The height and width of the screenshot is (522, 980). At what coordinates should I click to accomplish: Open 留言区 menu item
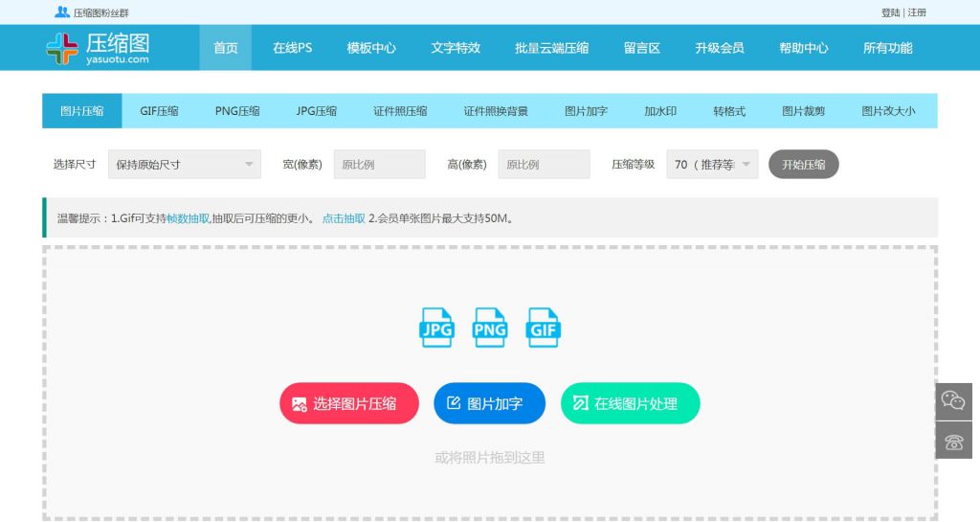click(642, 48)
